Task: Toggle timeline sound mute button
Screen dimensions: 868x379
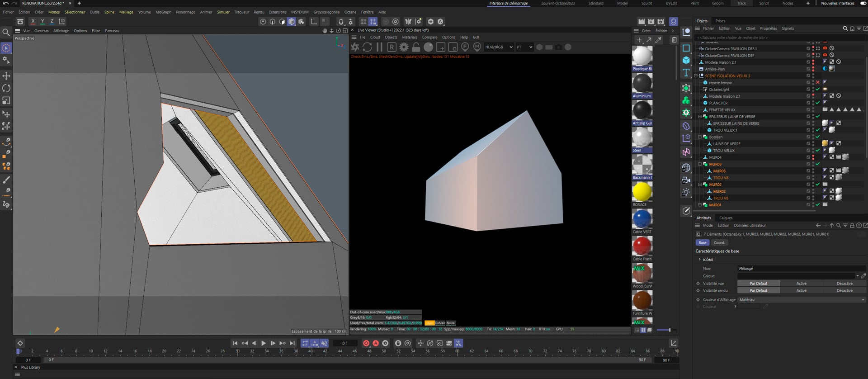Action: tap(324, 343)
